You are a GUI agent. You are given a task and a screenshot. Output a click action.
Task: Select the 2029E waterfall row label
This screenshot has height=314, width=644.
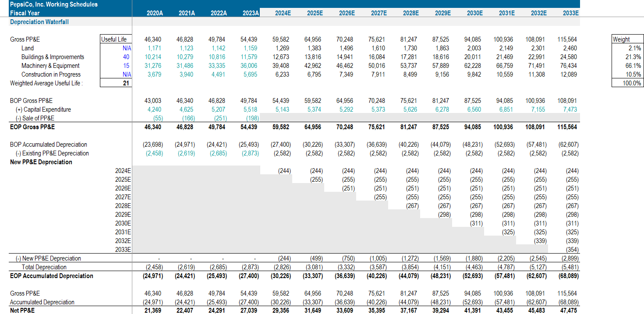coord(124,215)
